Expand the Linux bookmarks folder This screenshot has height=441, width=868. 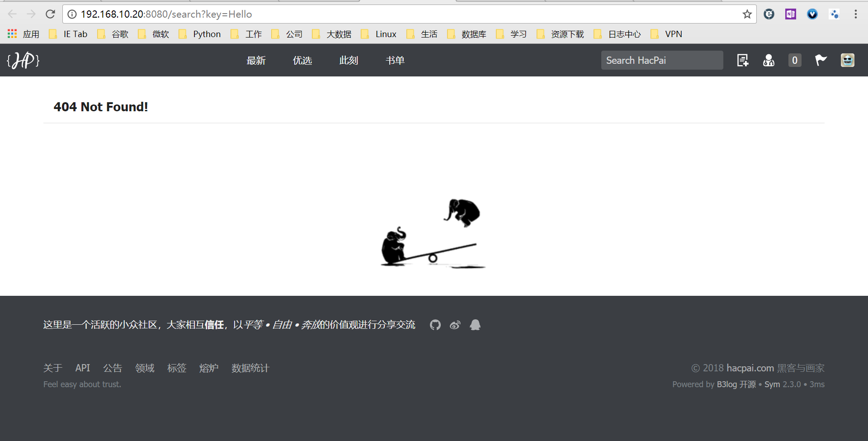coord(386,33)
